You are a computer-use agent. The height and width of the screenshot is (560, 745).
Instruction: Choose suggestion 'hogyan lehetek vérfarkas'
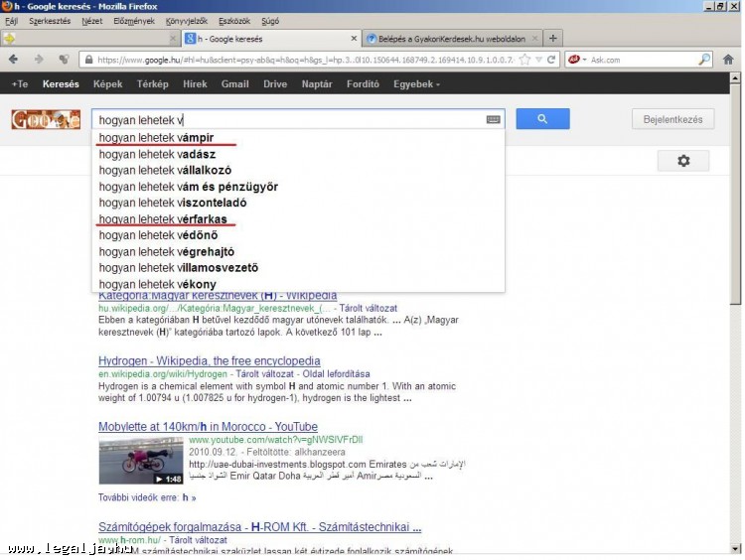163,218
